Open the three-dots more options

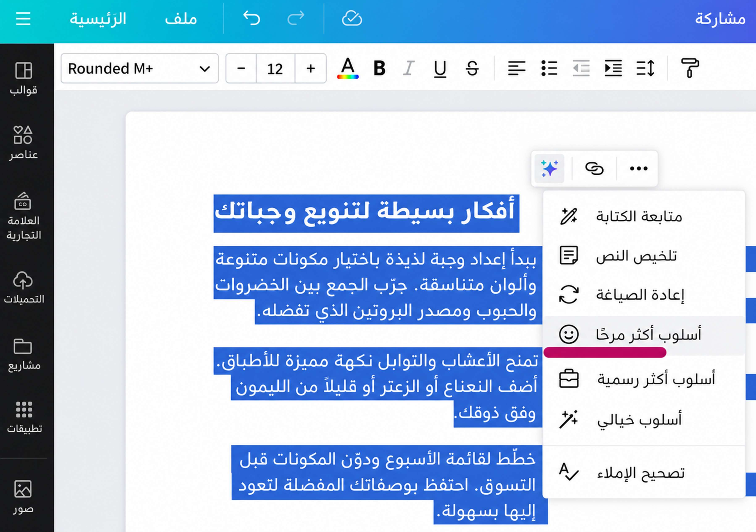click(x=638, y=169)
